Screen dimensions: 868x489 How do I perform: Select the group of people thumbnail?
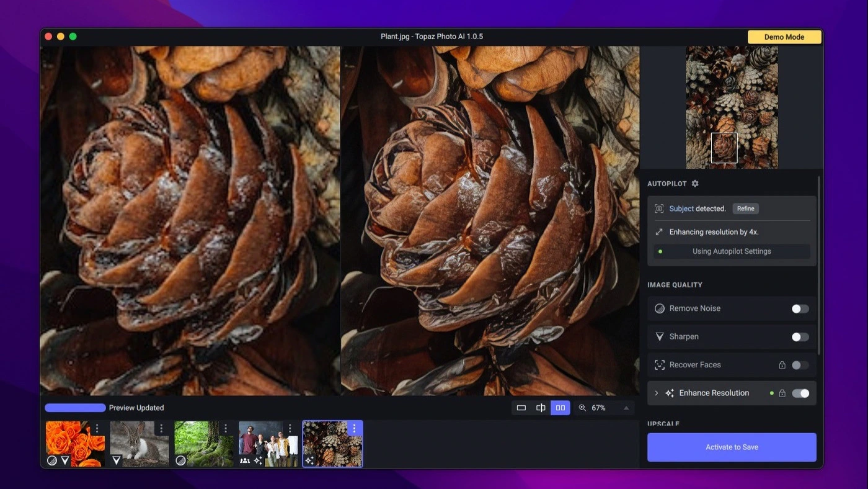[268, 444]
